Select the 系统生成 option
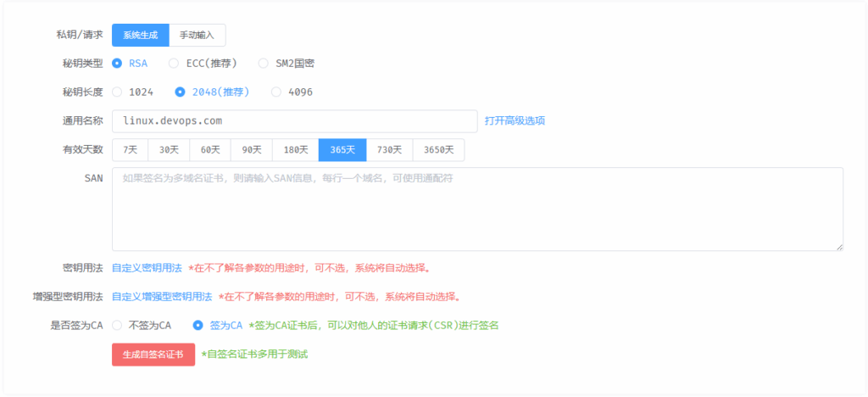Image resolution: width=868 pixels, height=397 pixels. (x=141, y=35)
